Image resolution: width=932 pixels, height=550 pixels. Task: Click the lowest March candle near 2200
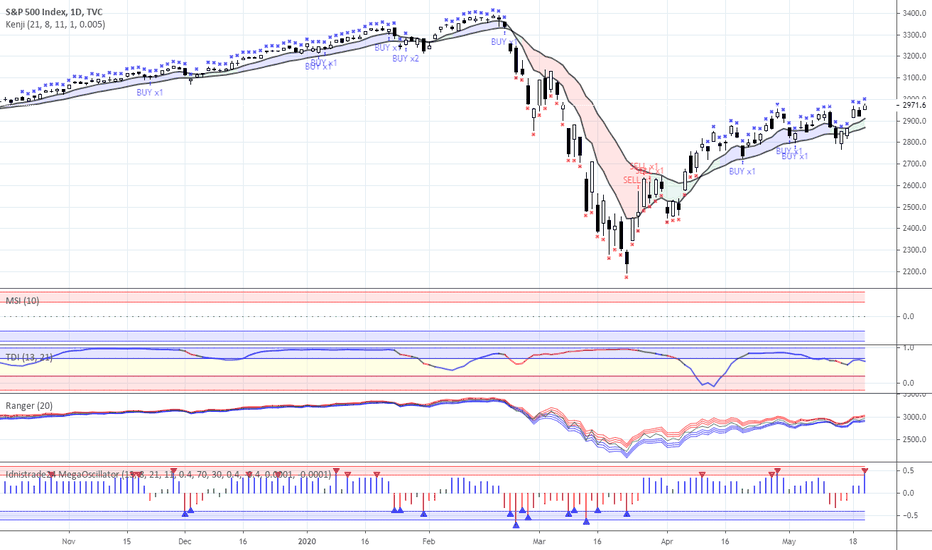click(626, 263)
